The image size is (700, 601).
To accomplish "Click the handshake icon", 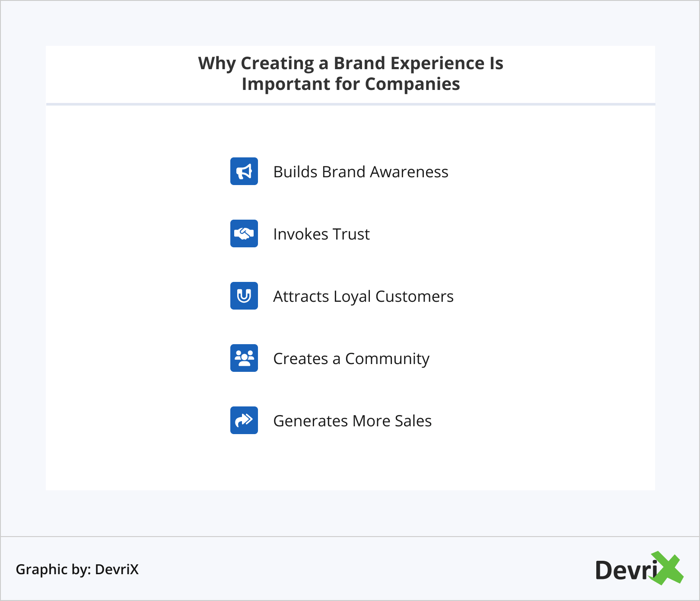I will tap(244, 233).
